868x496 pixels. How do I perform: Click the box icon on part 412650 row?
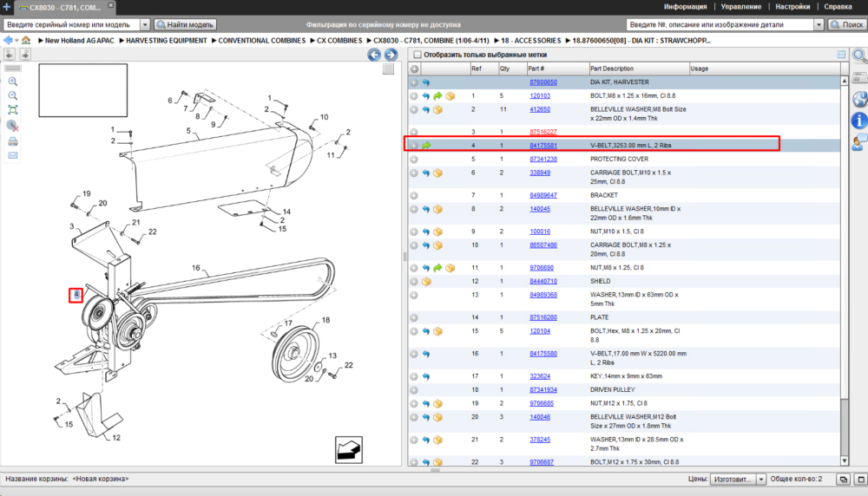coord(437,110)
